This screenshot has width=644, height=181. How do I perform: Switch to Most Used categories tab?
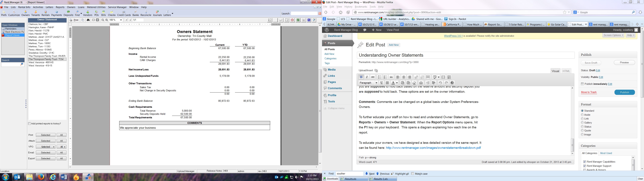[x=606, y=153]
